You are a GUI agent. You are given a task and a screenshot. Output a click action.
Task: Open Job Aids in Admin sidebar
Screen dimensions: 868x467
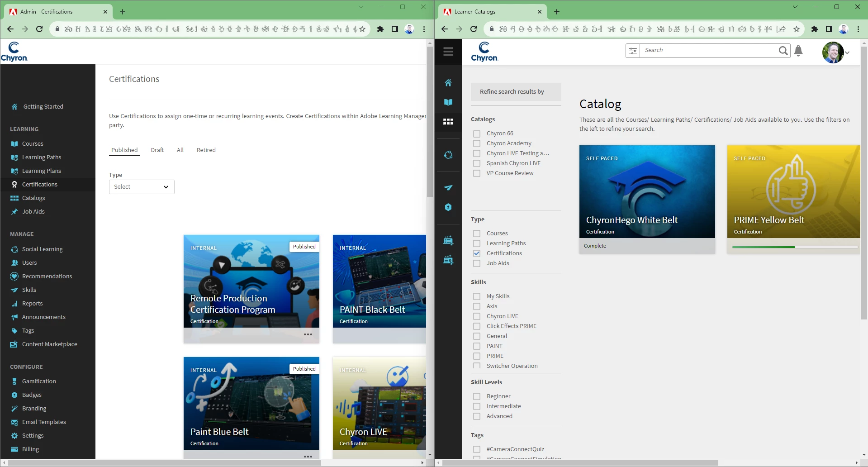[33, 212]
